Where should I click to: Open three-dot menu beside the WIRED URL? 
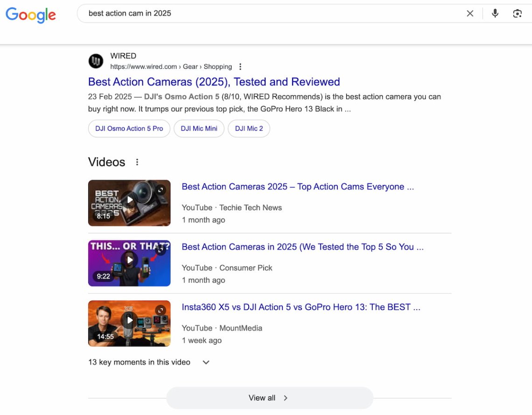click(x=240, y=66)
